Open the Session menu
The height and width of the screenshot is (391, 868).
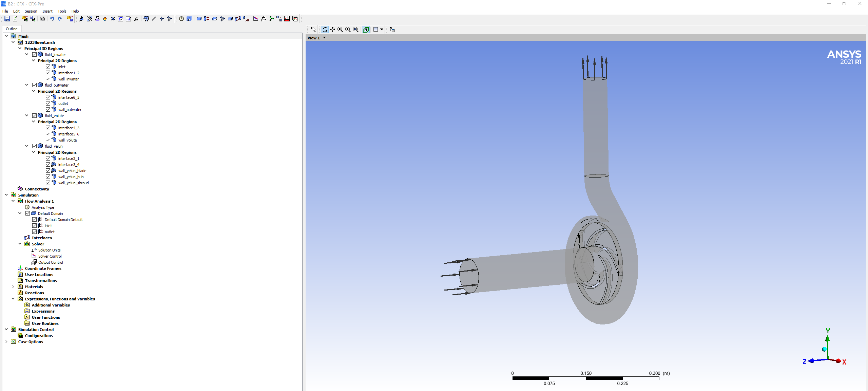(31, 11)
